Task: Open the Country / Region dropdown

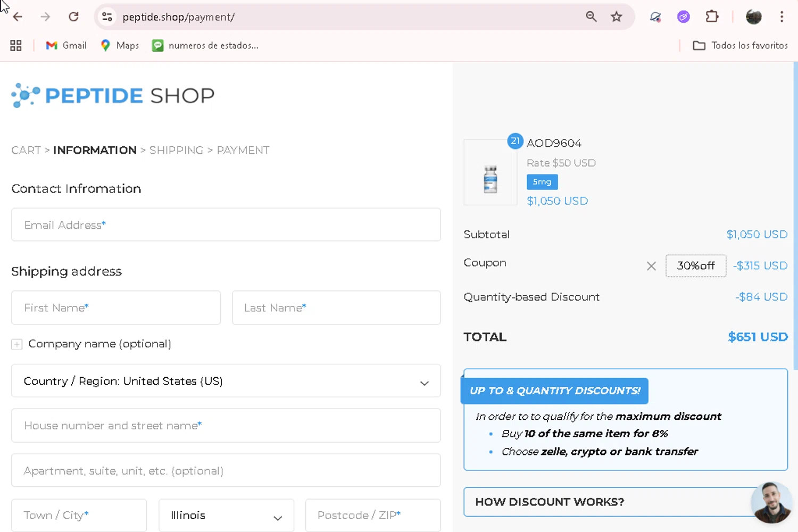Action: [x=226, y=381]
